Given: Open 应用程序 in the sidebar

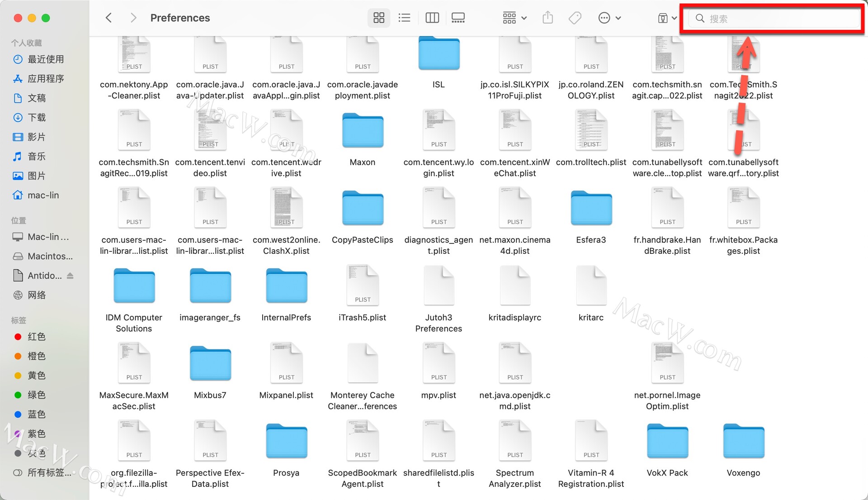Looking at the screenshot, I should [39, 79].
